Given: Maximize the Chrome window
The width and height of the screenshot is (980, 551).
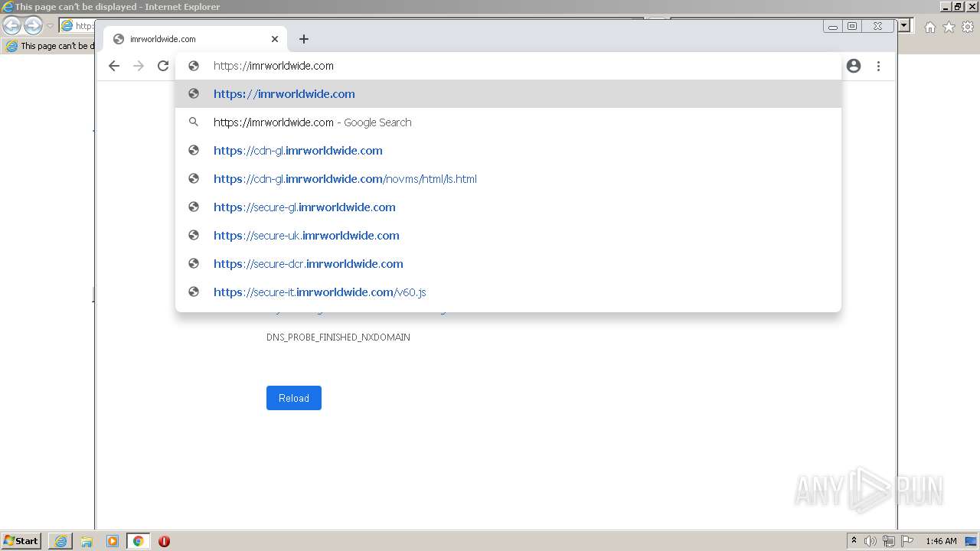Looking at the screenshot, I should pyautogui.click(x=852, y=26).
